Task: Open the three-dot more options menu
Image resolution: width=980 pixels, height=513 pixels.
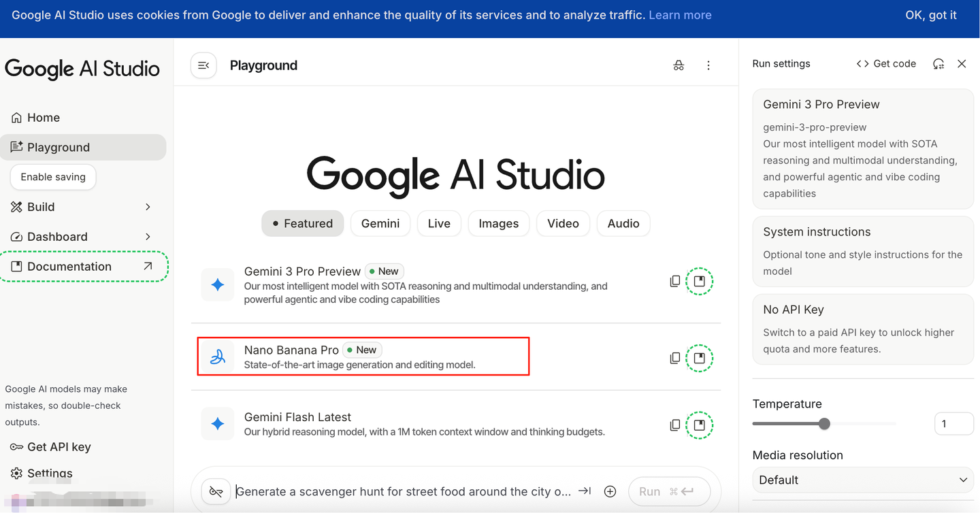Action: [x=708, y=65]
